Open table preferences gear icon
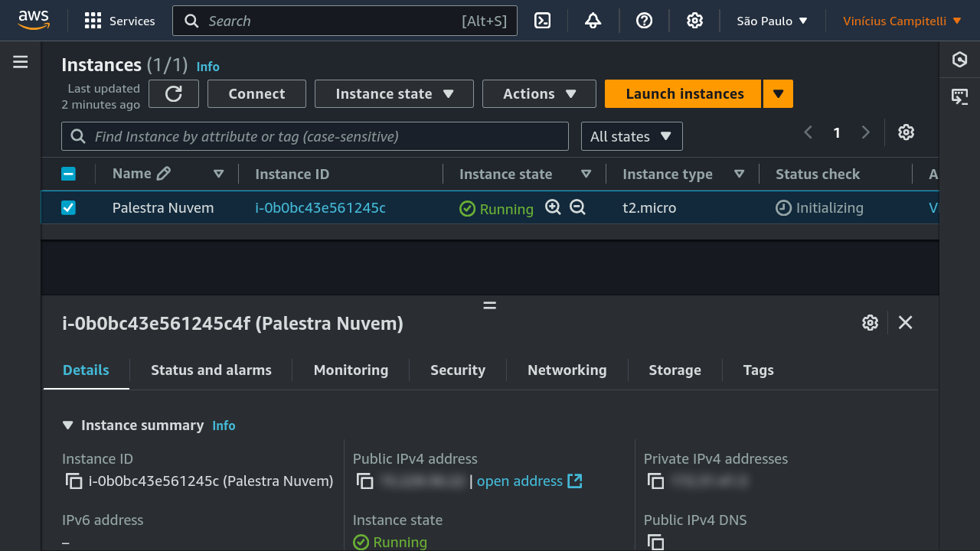The width and height of the screenshot is (980, 551). [x=906, y=132]
